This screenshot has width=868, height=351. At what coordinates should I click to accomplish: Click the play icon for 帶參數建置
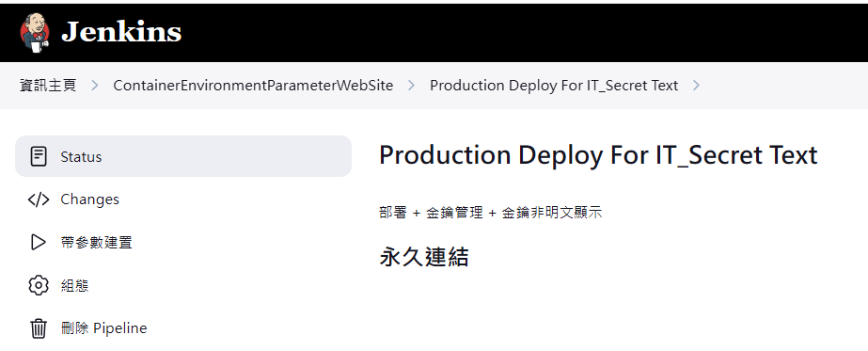[38, 243]
